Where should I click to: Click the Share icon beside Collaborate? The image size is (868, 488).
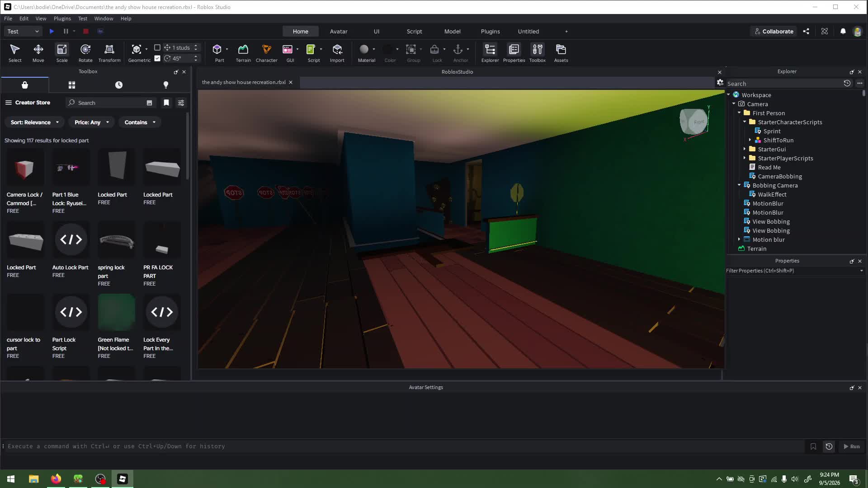pos(806,31)
